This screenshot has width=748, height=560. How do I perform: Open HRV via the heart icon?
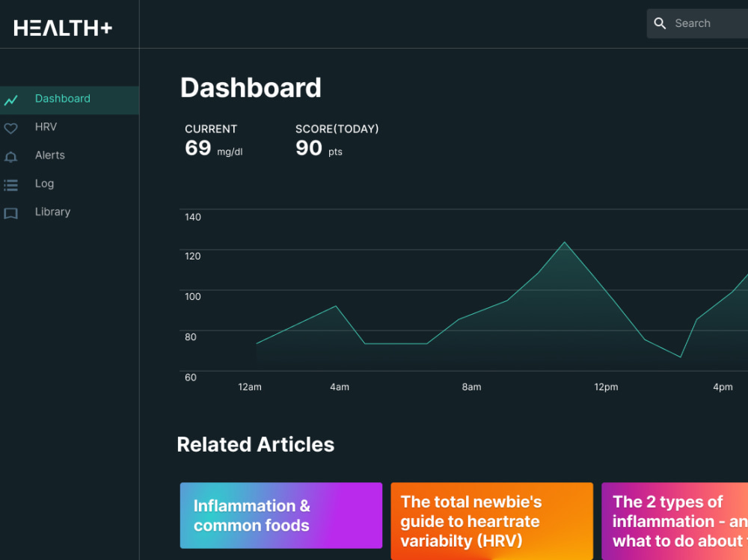click(x=12, y=127)
